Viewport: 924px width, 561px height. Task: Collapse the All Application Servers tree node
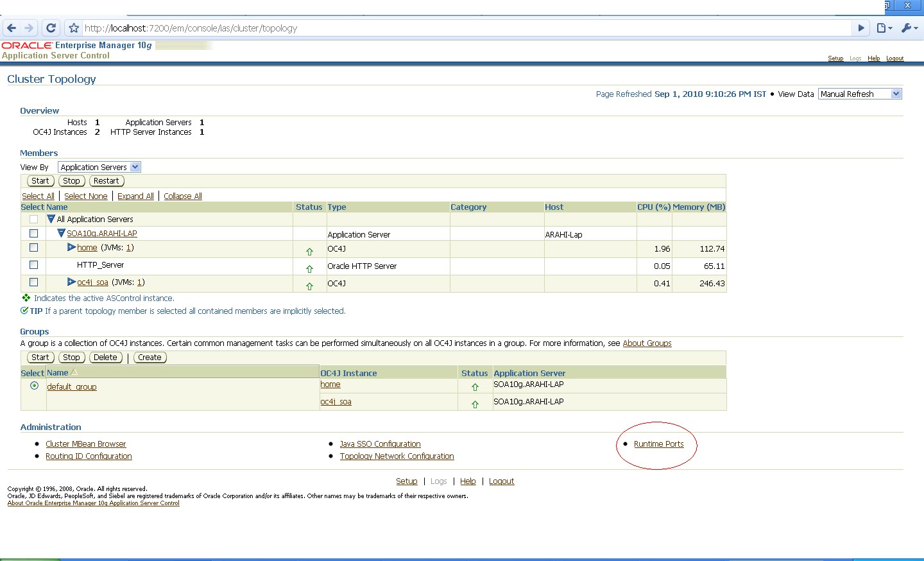point(51,219)
